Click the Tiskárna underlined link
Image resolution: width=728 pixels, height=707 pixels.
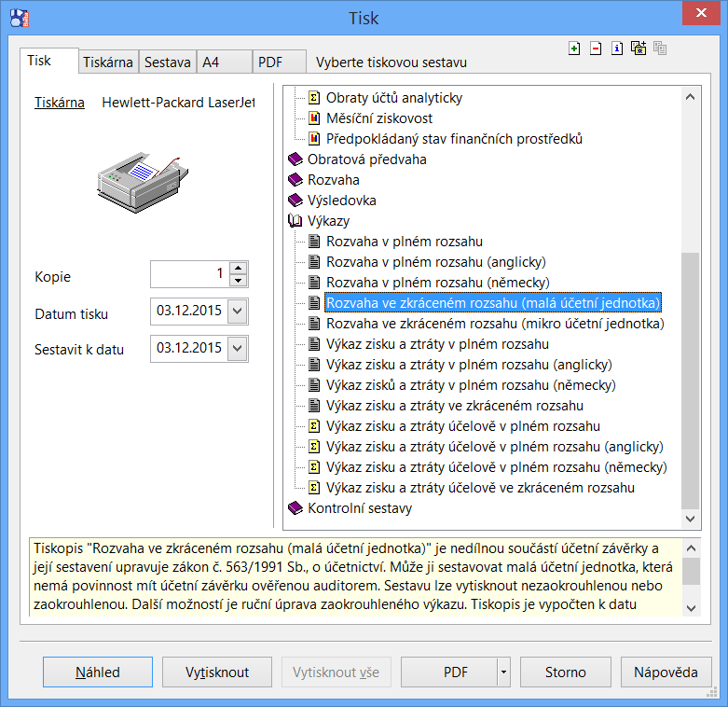[x=60, y=103]
